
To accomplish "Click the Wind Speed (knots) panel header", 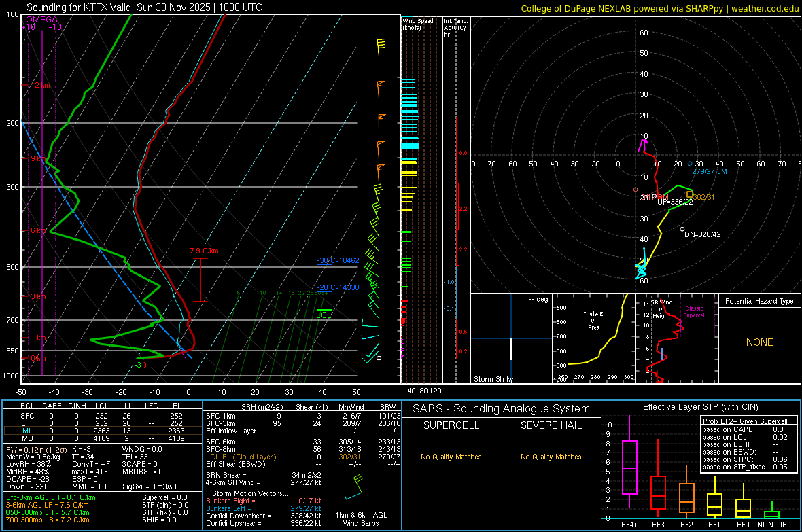I will tap(418, 24).
